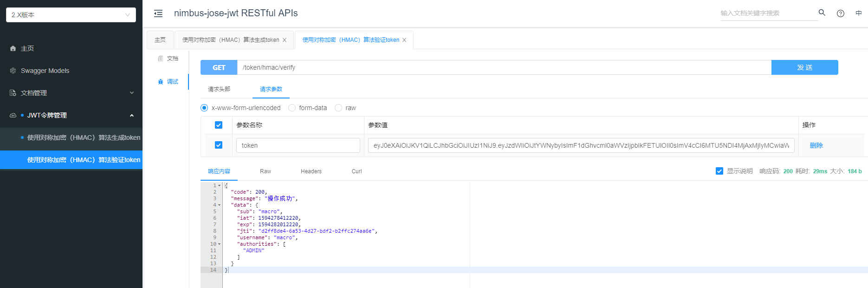The width and height of the screenshot is (868, 288).
Task: Switch language with the 中 icon
Action: 859,13
